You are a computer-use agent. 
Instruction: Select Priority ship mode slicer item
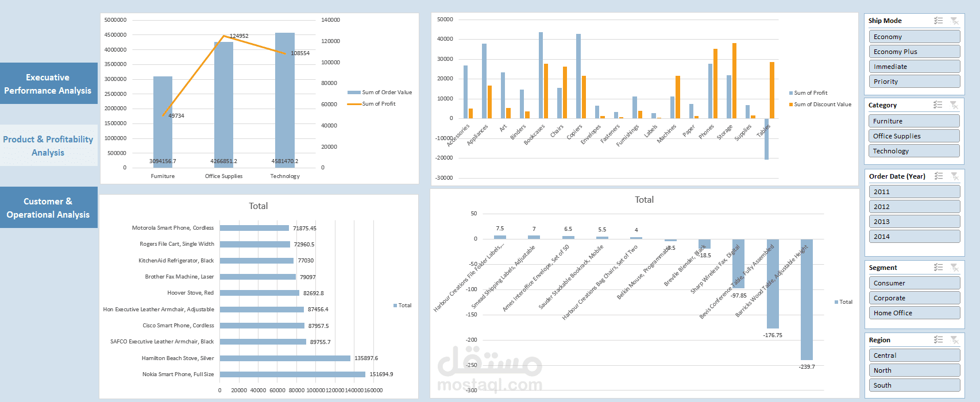click(915, 82)
